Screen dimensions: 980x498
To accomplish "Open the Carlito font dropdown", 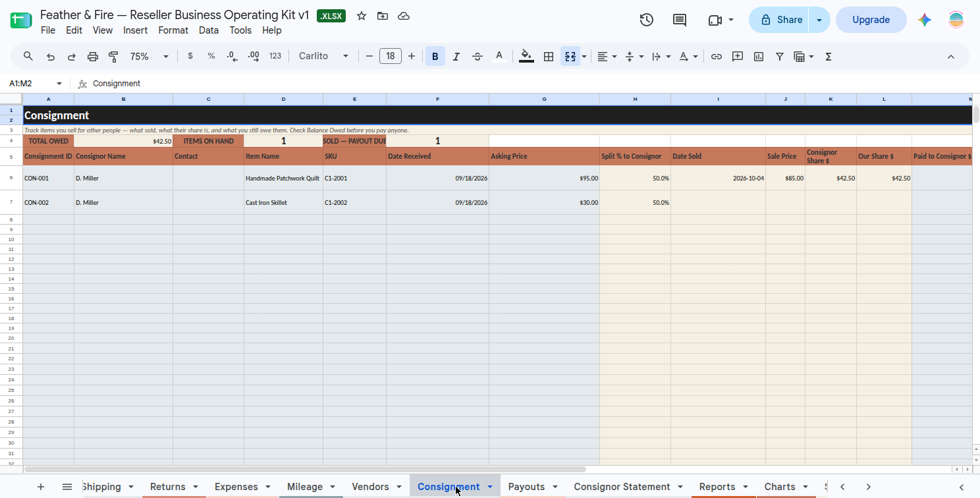I will click(x=323, y=57).
